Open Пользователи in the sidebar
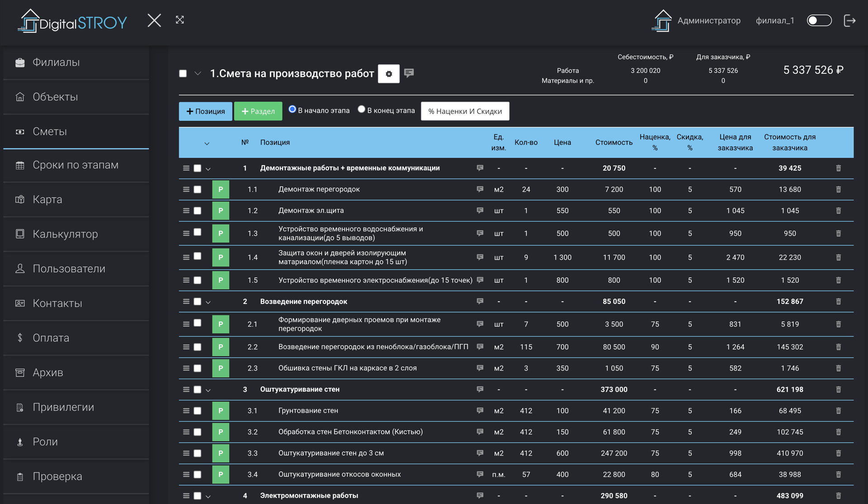The image size is (868, 504). coord(76,269)
